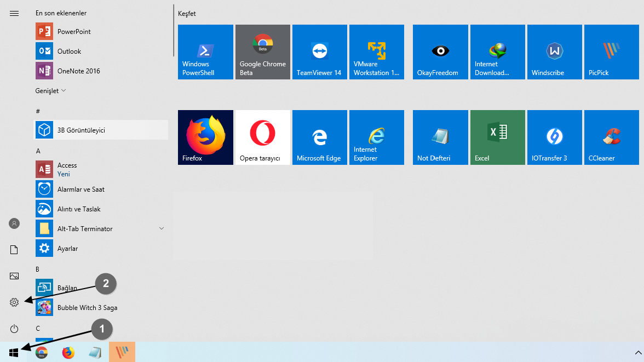The height and width of the screenshot is (362, 644).
Task: Click the letter A section header
Action: (x=38, y=151)
